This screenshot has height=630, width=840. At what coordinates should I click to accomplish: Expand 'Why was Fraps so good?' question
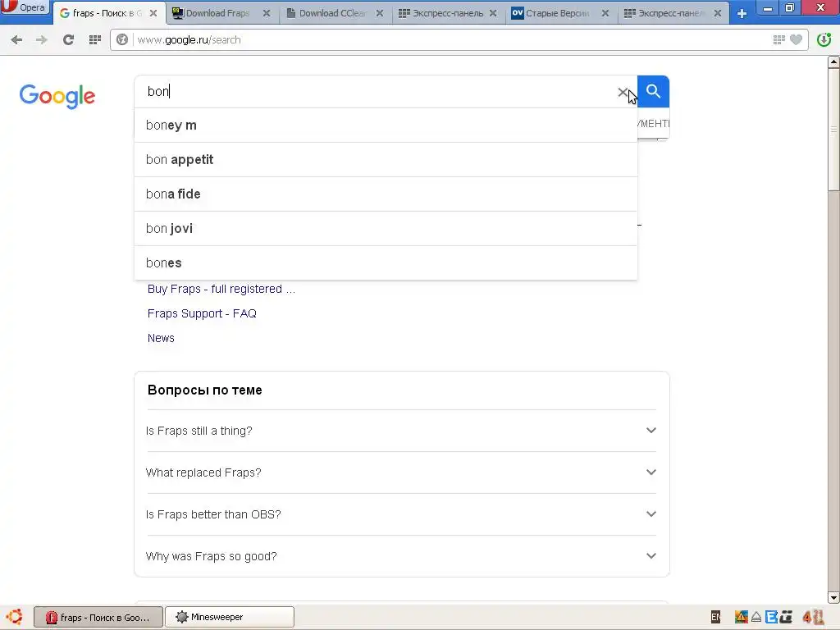[x=401, y=556]
